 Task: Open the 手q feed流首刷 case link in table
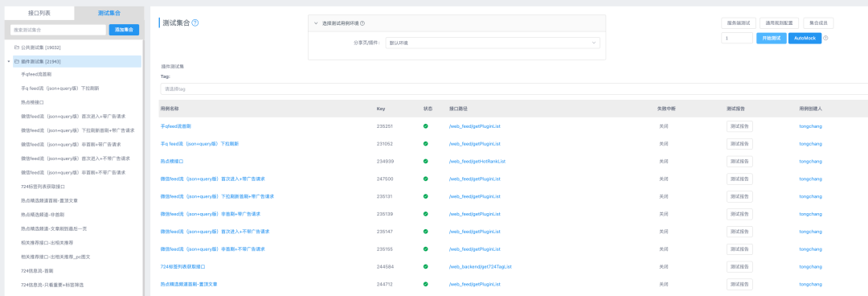[x=176, y=126]
